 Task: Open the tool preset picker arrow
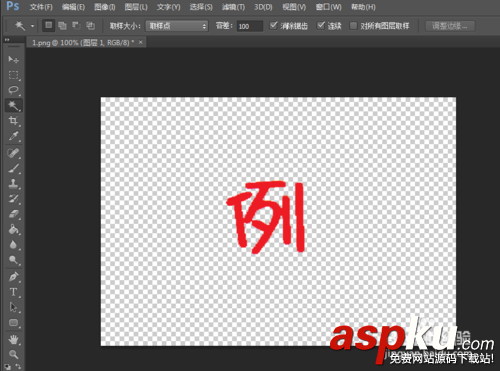[x=32, y=26]
